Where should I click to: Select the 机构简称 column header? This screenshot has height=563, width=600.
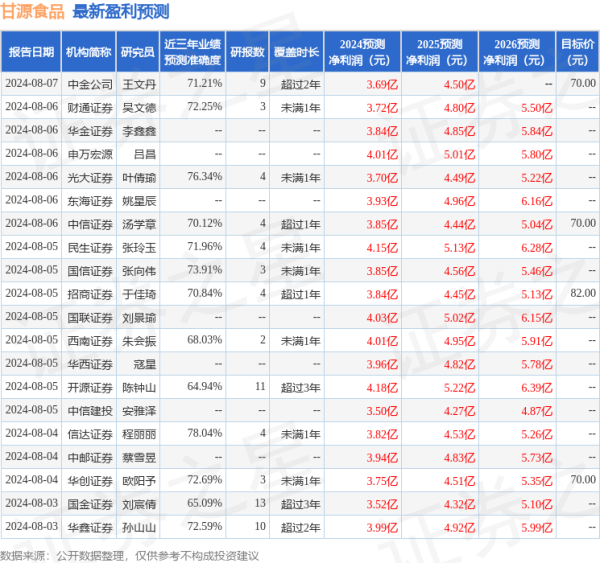pos(89,52)
